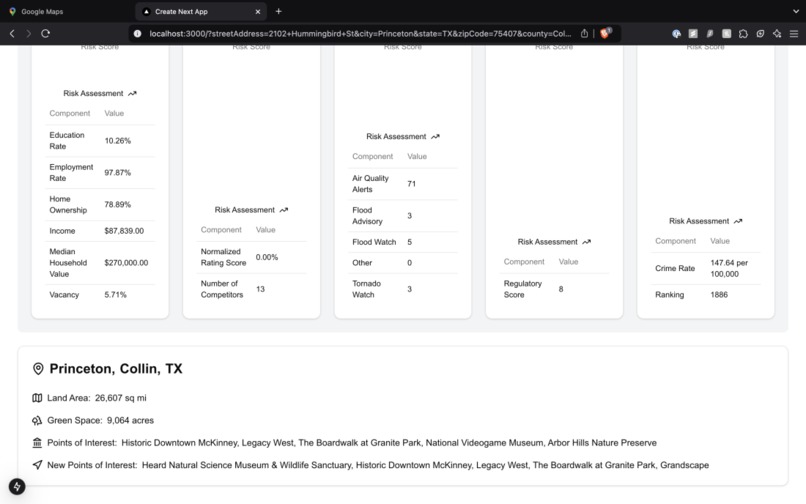Select the Median Household Value $270,000.00
Image resolution: width=806 pixels, height=504 pixels.
[x=126, y=263]
